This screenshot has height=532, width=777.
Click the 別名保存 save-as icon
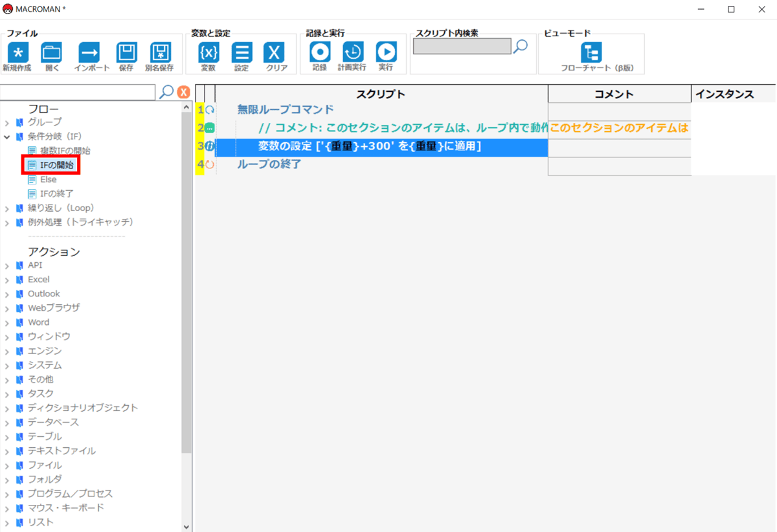coord(160,52)
